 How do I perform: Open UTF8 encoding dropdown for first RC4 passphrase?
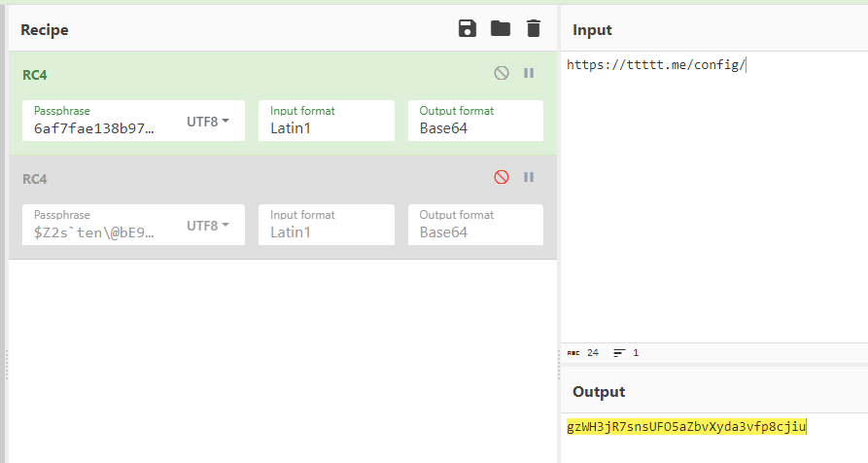pyautogui.click(x=208, y=122)
